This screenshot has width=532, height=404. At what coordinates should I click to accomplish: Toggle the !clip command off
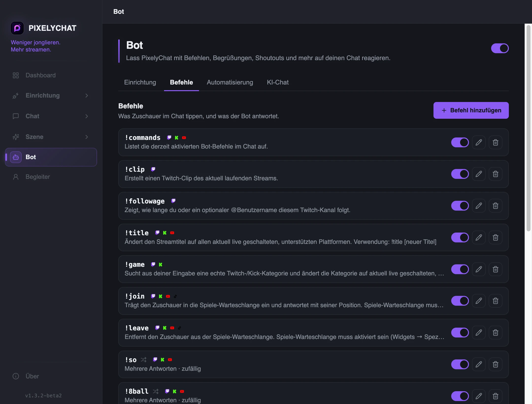coord(460,174)
